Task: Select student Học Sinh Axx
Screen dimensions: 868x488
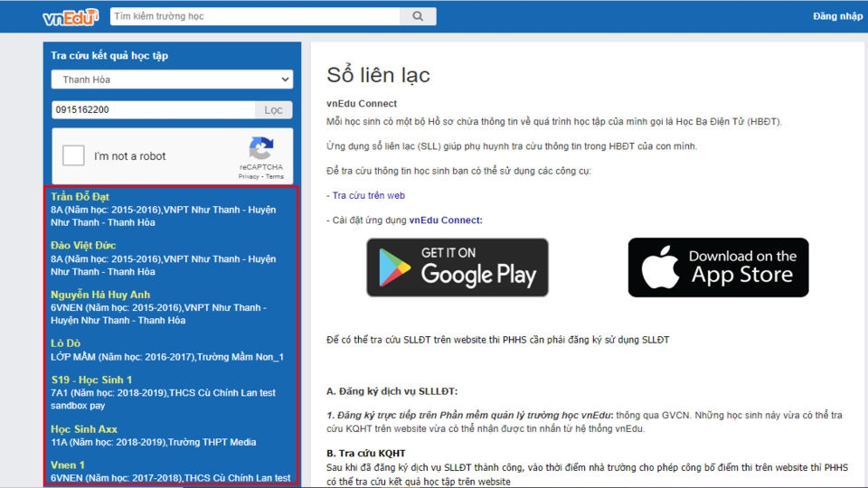Action: click(83, 428)
